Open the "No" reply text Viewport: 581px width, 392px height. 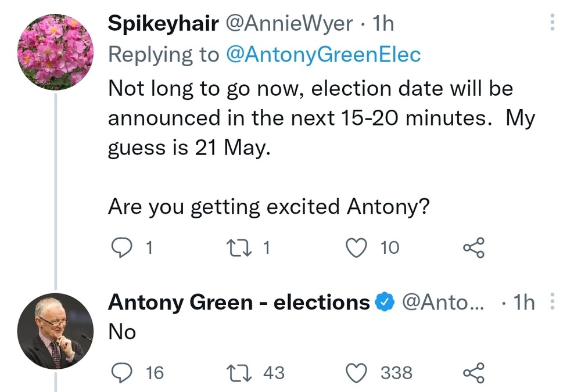coord(122,332)
